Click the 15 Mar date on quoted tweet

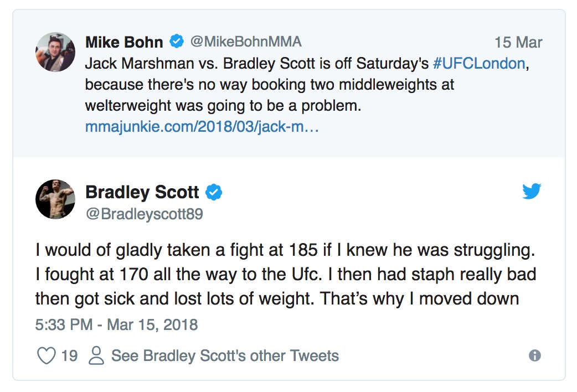518,42
